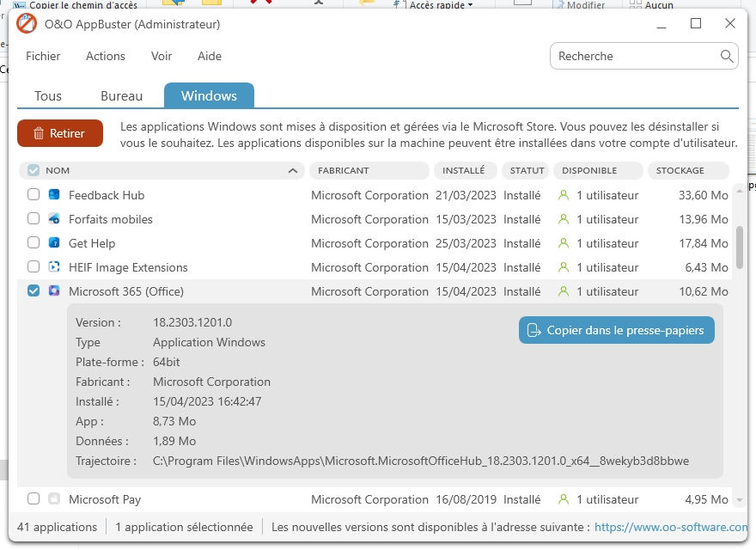Click the app list vertical scrollbar thumb
The image size is (756, 550).
[740, 247]
